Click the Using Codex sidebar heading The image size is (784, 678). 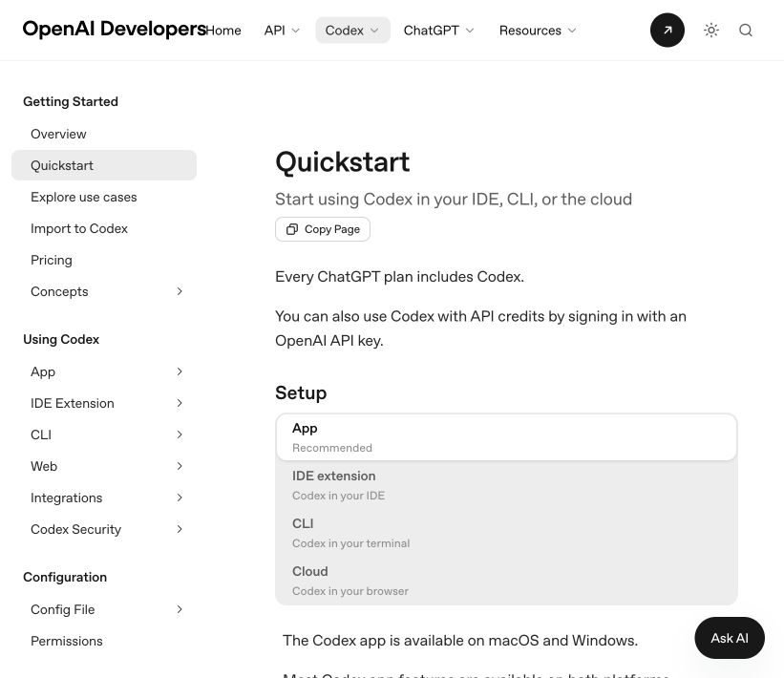tap(61, 340)
